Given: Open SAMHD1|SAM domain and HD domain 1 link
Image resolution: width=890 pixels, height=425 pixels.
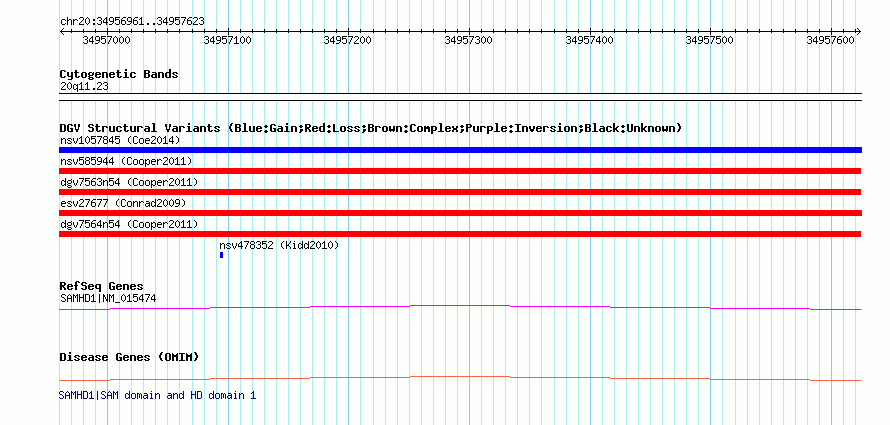Looking at the screenshot, I should (x=158, y=395).
